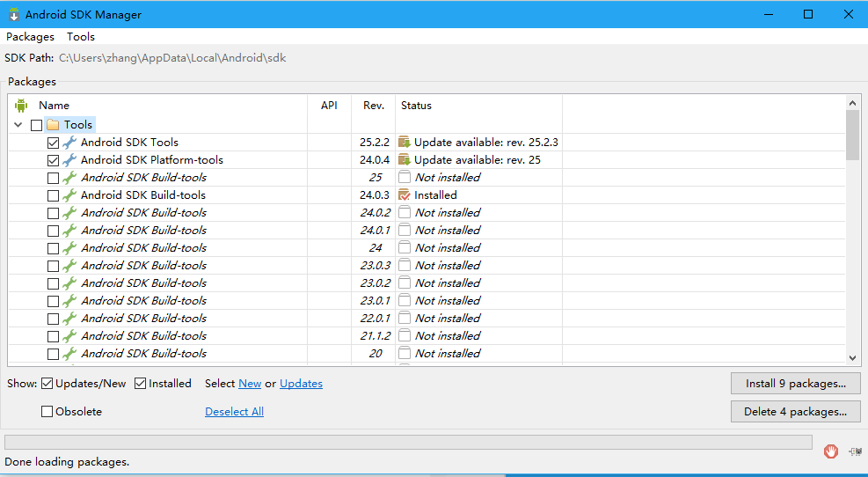Toggle the Tools folder checkbox

(x=37, y=125)
